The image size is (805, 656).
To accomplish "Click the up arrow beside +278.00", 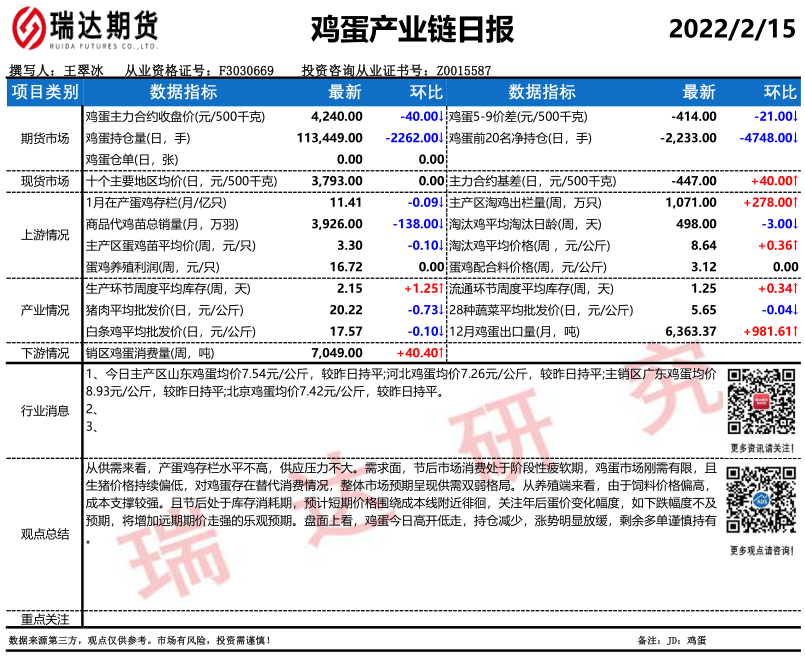I will [x=795, y=202].
